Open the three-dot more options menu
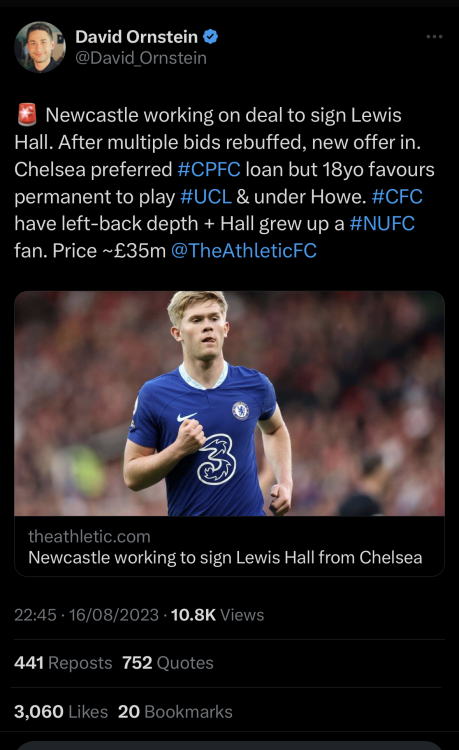This screenshot has height=750, width=459. pyautogui.click(x=434, y=37)
